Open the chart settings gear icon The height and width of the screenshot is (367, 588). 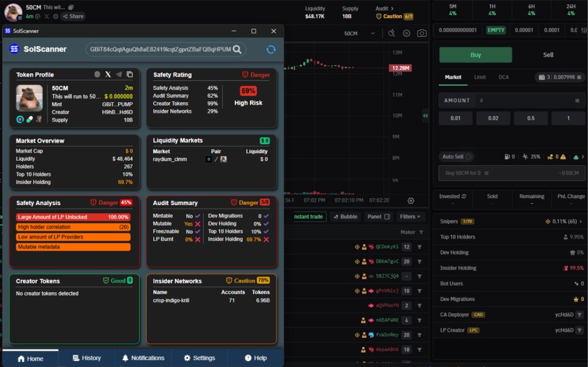[x=407, y=33]
